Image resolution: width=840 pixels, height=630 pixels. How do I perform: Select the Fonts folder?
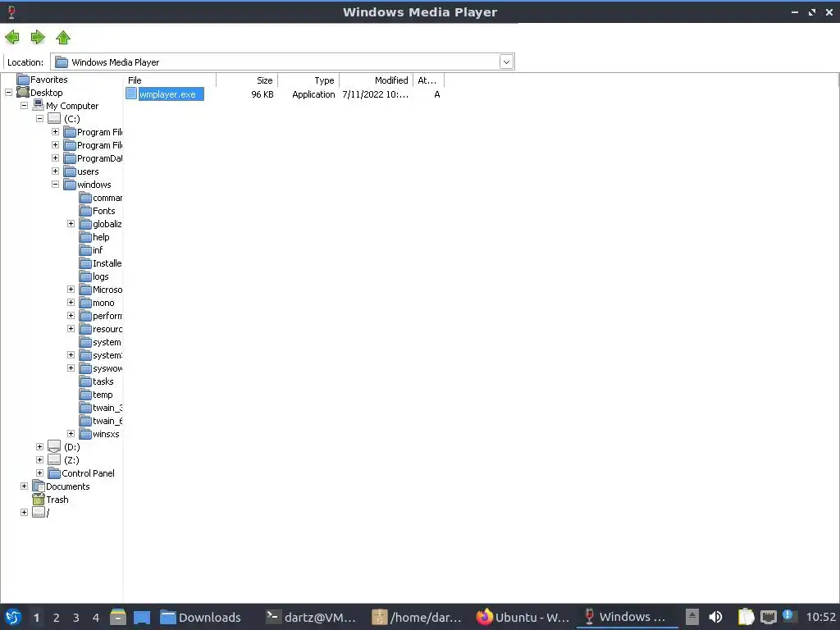pos(104,211)
